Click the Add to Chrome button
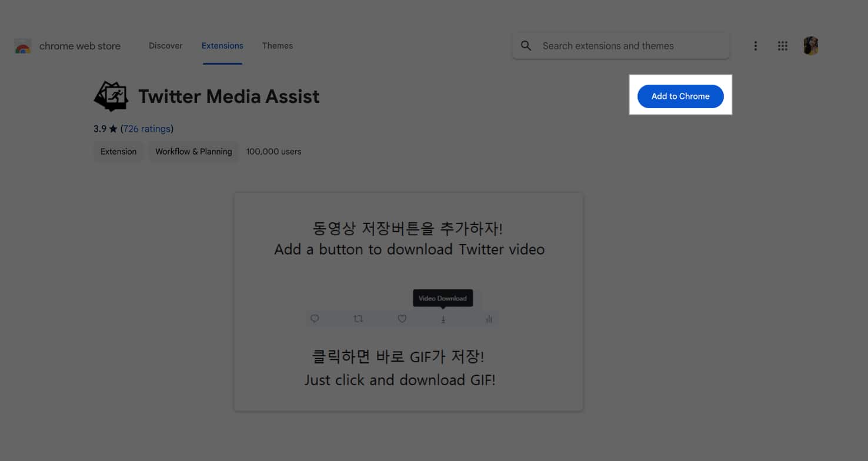The image size is (868, 461). pyautogui.click(x=680, y=96)
